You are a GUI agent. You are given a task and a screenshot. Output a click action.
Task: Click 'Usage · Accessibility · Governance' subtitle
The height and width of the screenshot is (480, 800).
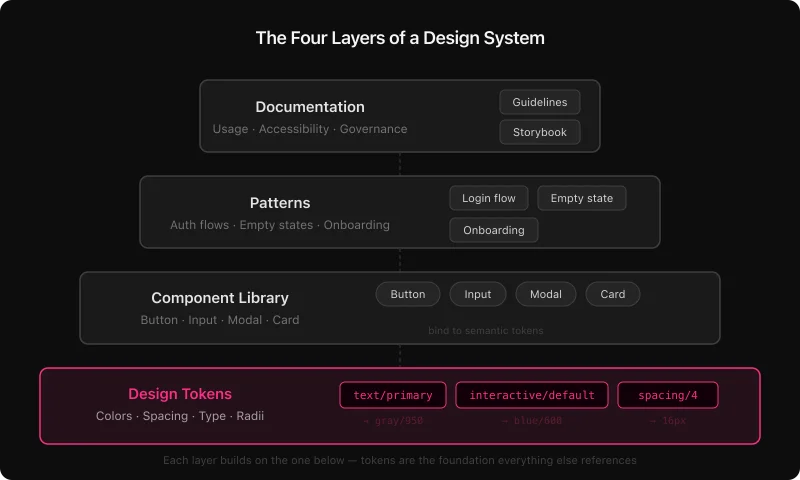(310, 129)
